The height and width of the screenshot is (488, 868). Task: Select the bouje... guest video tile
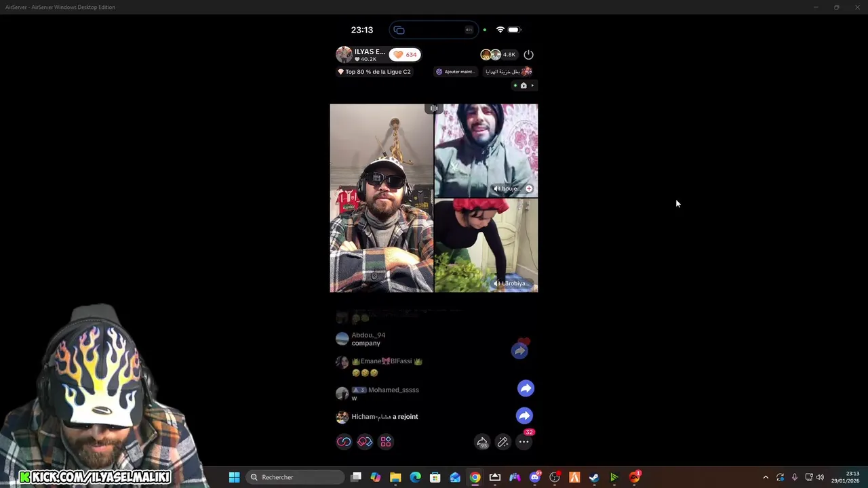(486, 150)
